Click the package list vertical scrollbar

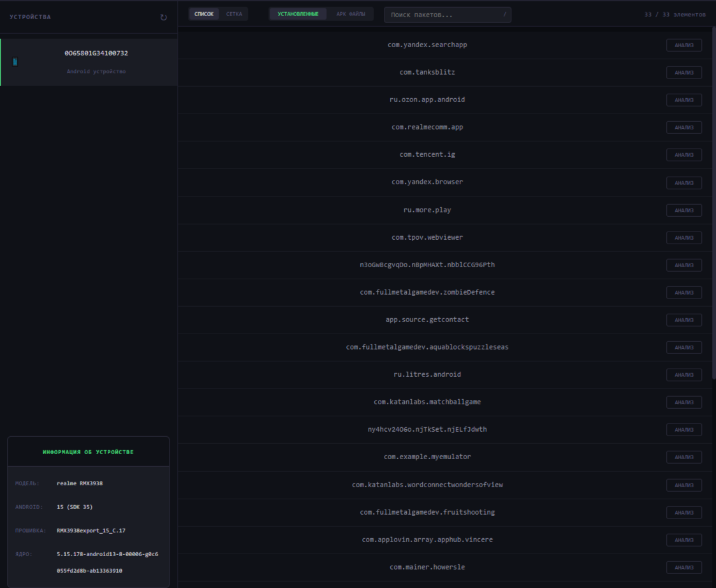(713, 203)
